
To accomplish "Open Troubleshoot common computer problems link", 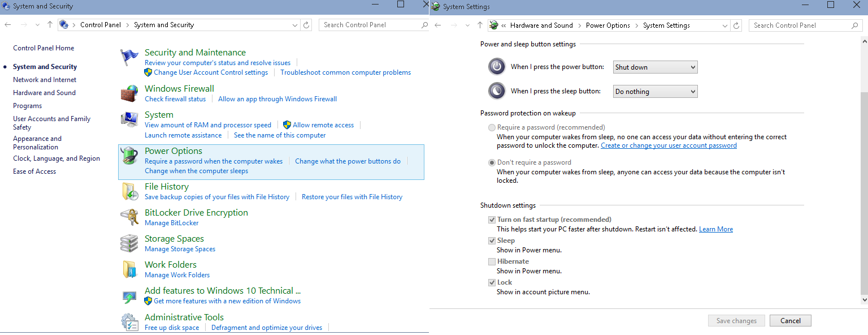I will tap(346, 72).
